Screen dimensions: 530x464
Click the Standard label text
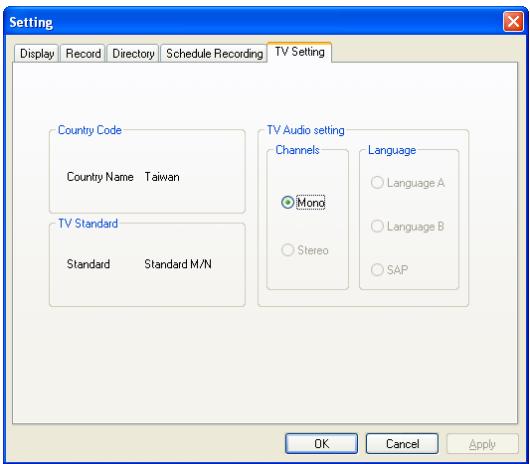click(88, 264)
